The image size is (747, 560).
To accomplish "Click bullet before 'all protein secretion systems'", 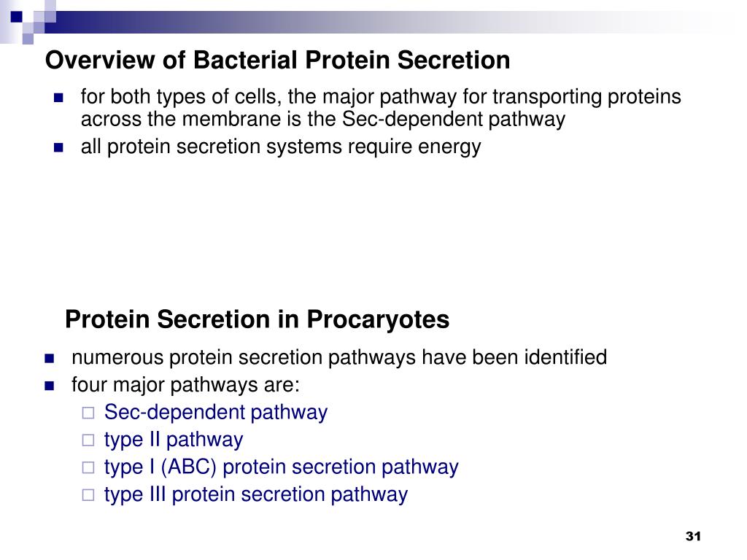I will coord(58,147).
